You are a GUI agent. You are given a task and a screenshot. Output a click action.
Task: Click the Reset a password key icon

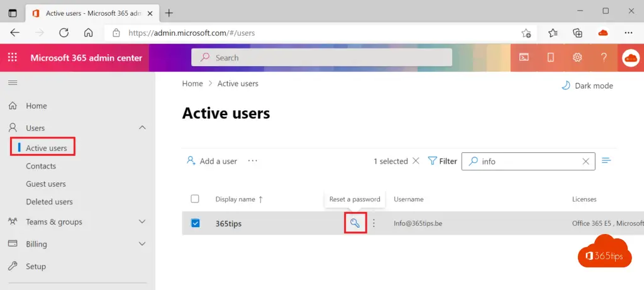point(355,223)
